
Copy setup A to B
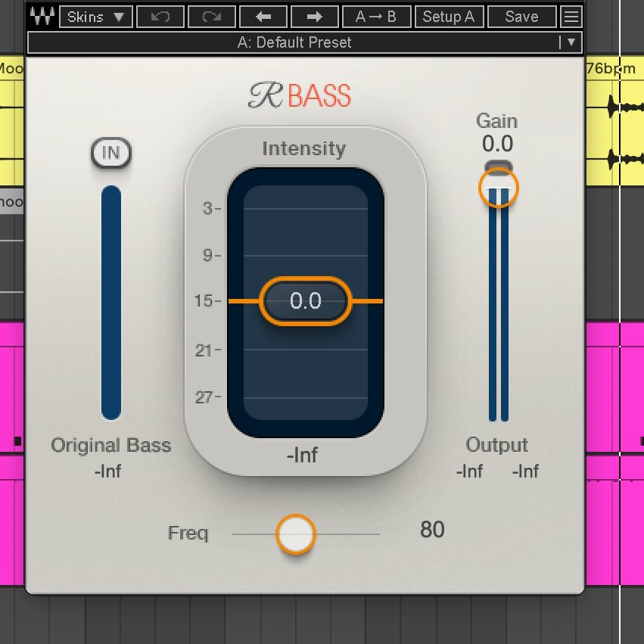tap(377, 17)
